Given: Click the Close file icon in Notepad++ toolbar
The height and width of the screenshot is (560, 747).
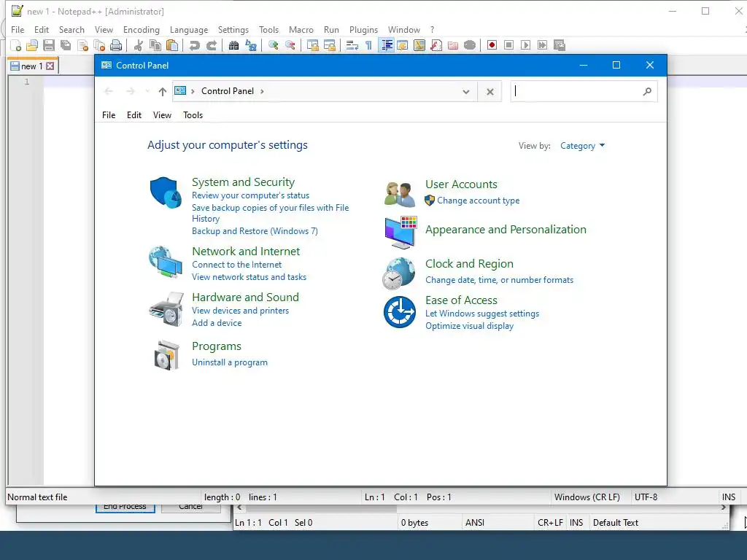Looking at the screenshot, I should [83, 45].
